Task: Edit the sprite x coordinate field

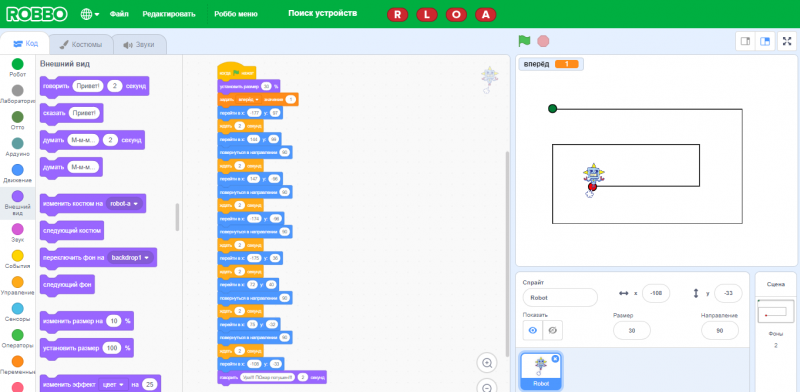Action: [656, 293]
